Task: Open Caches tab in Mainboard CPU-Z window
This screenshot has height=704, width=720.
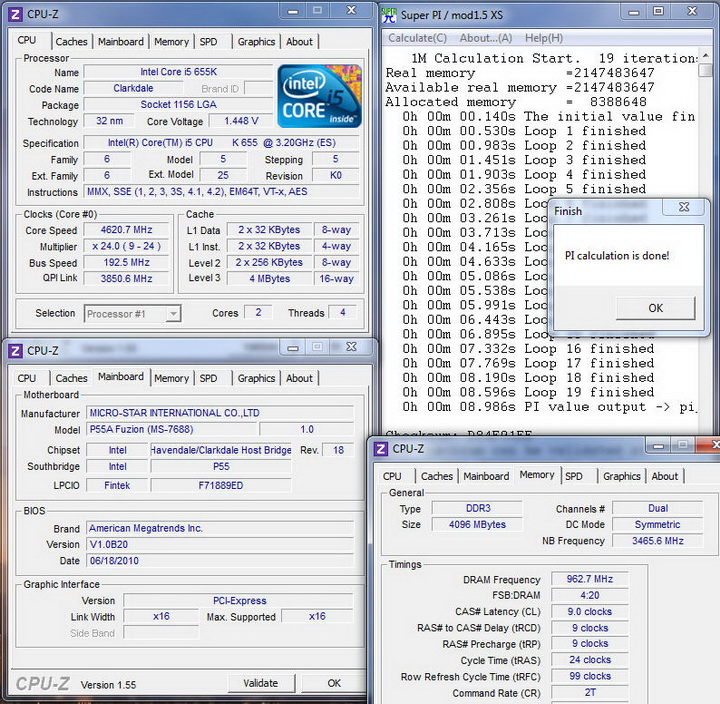Action: point(71,378)
